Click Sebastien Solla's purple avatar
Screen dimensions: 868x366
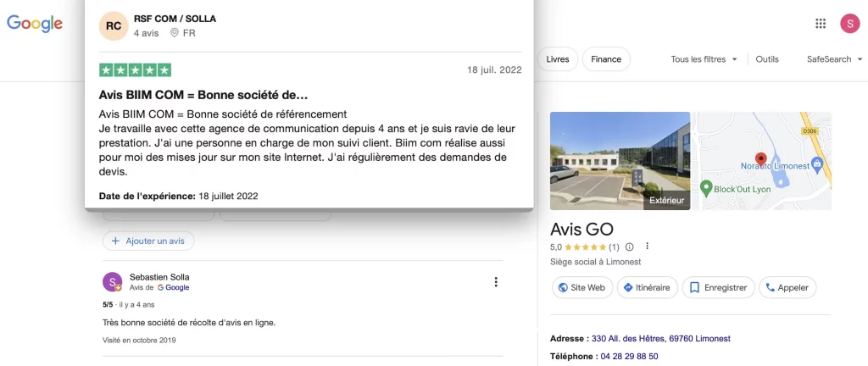(113, 282)
